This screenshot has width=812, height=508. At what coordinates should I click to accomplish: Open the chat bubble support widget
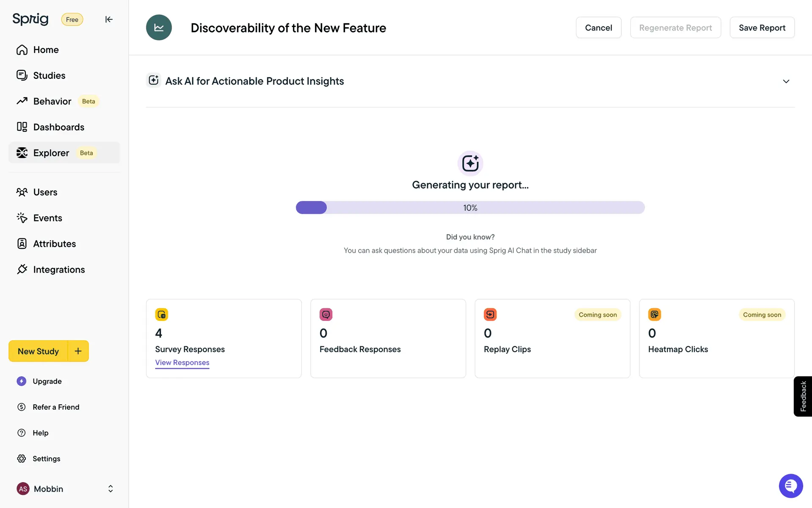click(790, 486)
